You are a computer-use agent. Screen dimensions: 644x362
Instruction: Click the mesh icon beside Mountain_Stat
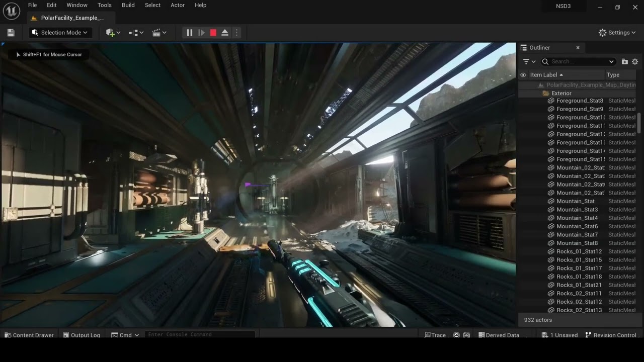[551, 201]
